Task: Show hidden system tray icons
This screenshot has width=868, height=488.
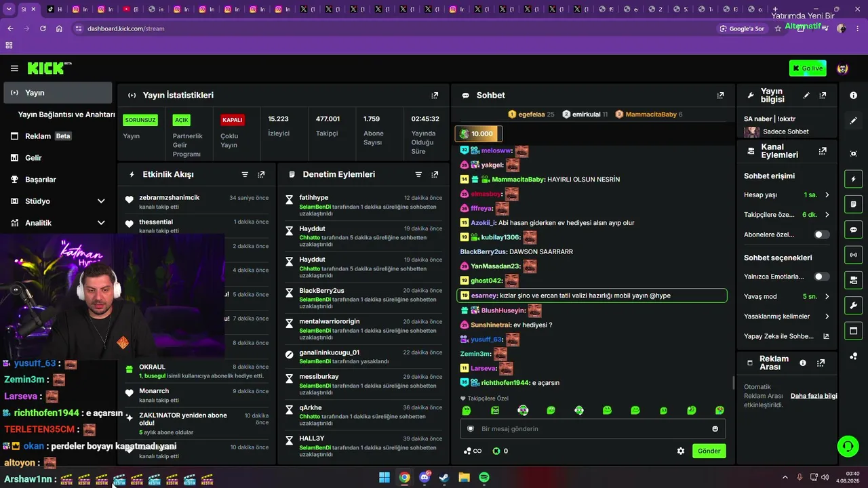Action: point(785,477)
